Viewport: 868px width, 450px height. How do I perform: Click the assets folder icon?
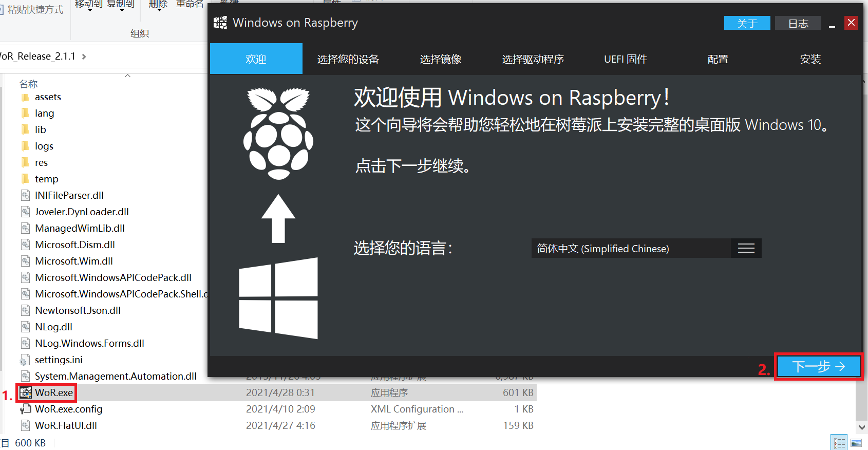pos(25,97)
